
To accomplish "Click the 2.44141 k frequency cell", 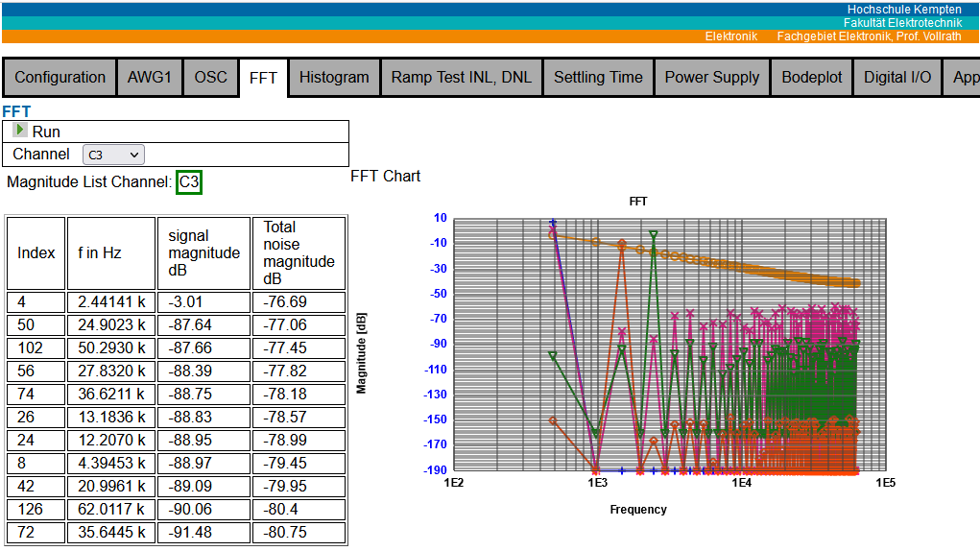I will coord(111,302).
